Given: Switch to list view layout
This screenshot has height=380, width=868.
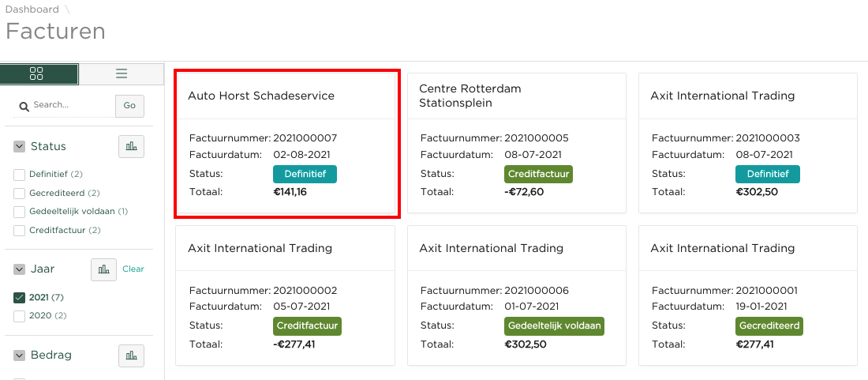Looking at the screenshot, I should tap(121, 73).
